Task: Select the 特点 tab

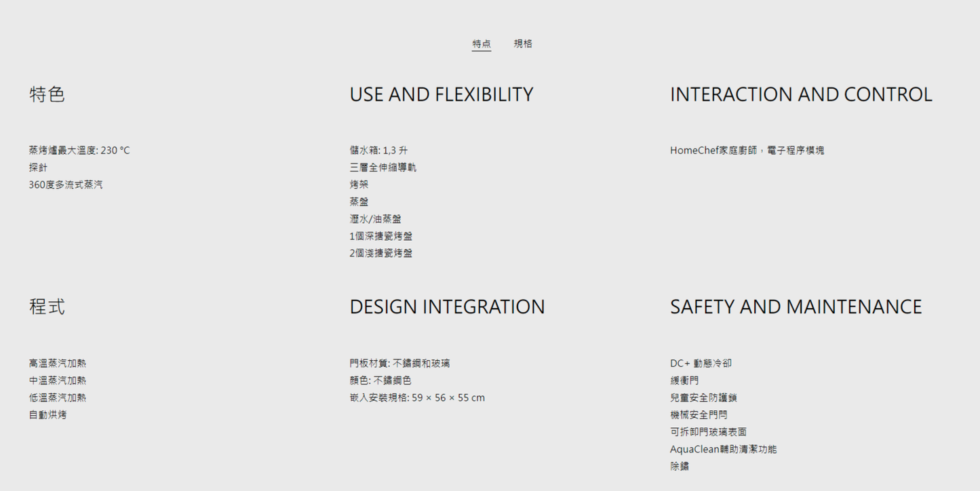Action: click(x=482, y=43)
